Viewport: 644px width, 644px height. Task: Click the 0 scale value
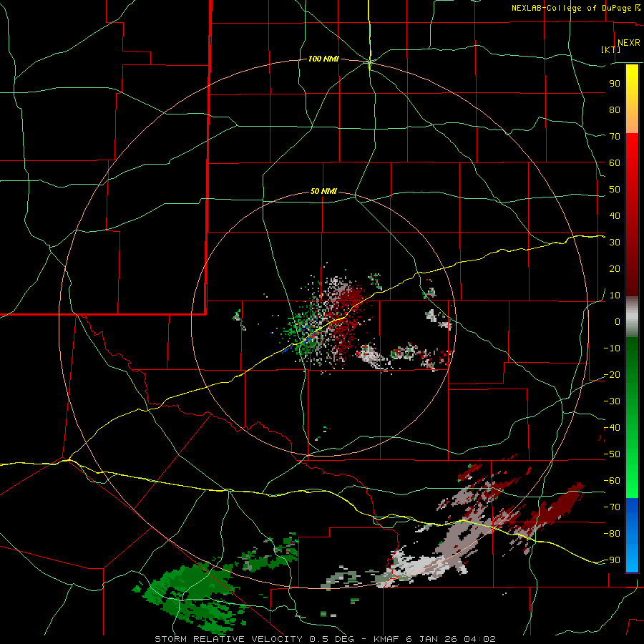click(618, 322)
